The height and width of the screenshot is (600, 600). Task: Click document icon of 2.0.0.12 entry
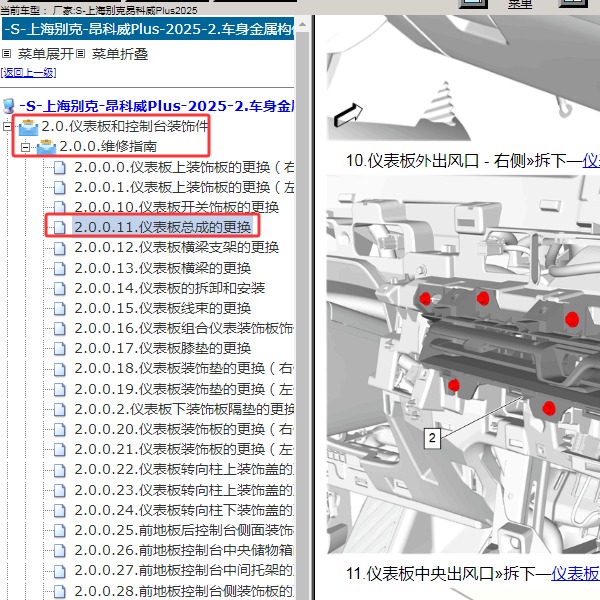[60, 248]
